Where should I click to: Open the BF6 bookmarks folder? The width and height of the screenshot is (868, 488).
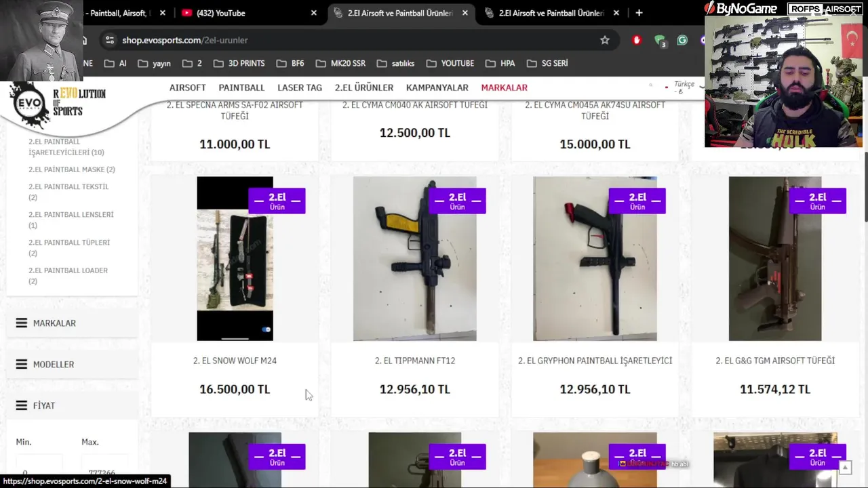coord(290,63)
